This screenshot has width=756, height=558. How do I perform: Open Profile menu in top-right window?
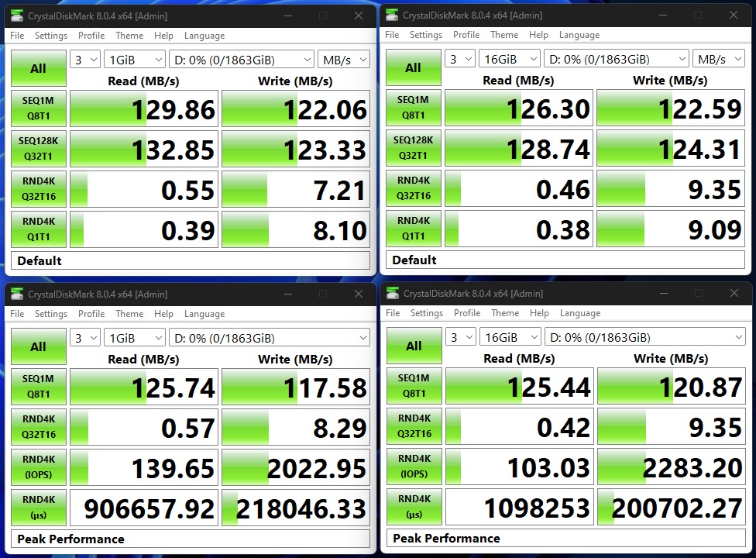[x=466, y=35]
